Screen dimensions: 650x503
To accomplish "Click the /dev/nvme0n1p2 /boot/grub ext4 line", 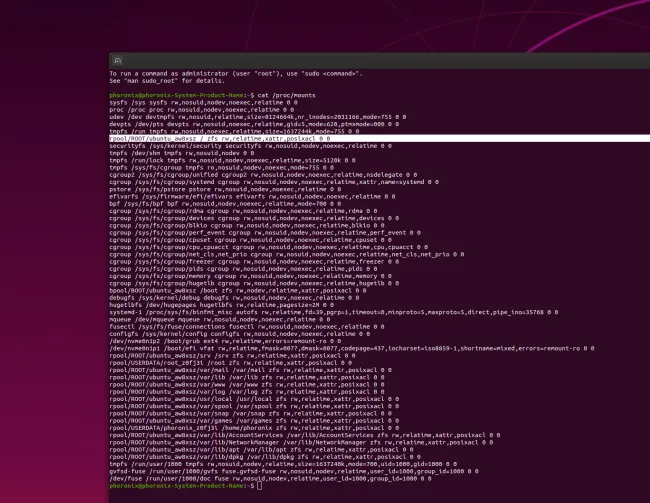I will click(225, 341).
